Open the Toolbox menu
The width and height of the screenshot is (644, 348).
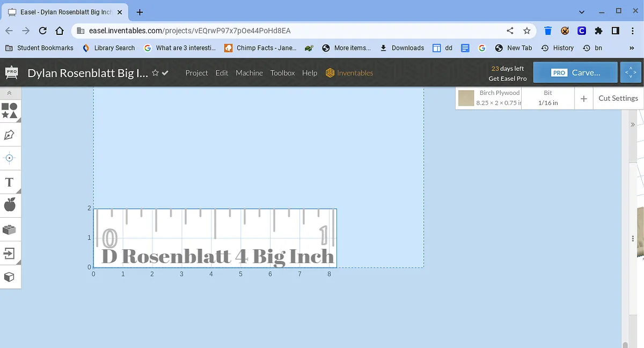282,73
